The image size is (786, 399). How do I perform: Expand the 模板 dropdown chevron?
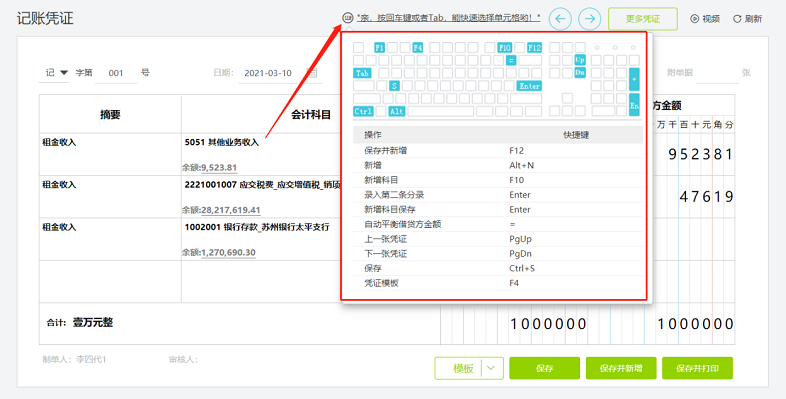(492, 368)
